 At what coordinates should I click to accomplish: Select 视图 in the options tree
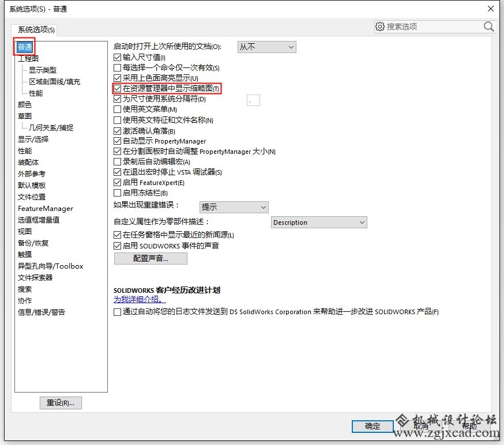pos(25,232)
